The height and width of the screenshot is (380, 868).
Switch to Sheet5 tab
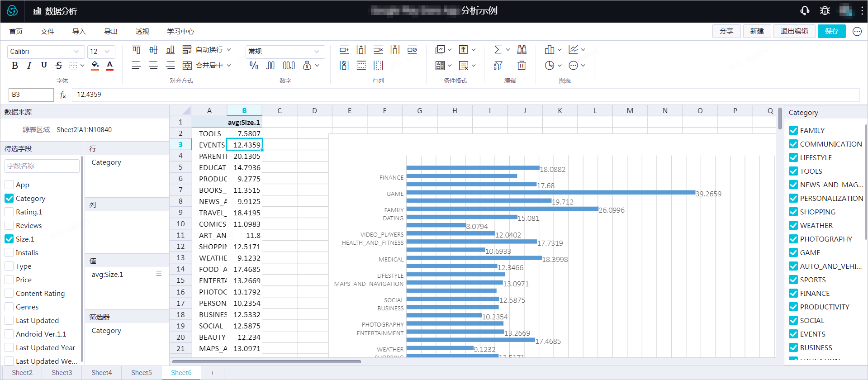point(141,373)
